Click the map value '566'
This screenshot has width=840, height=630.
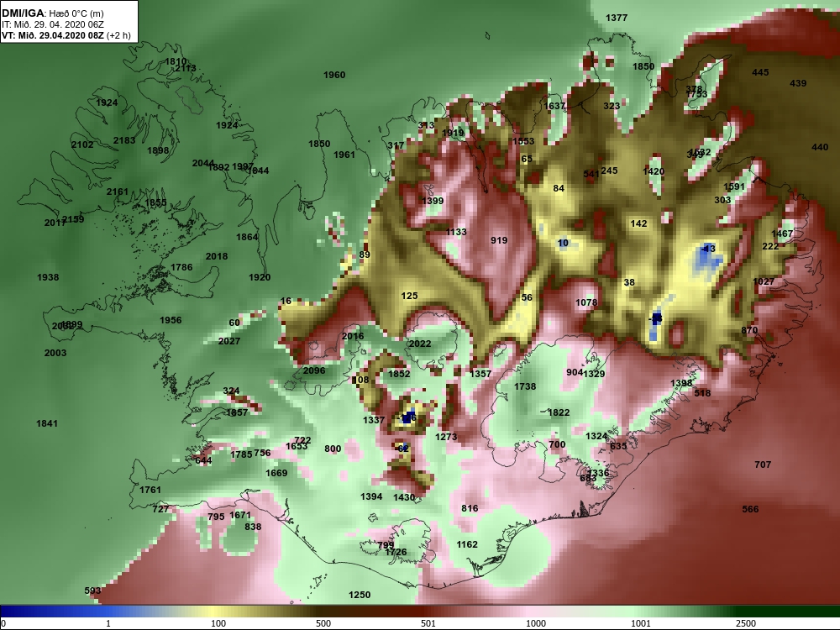pyautogui.click(x=750, y=510)
